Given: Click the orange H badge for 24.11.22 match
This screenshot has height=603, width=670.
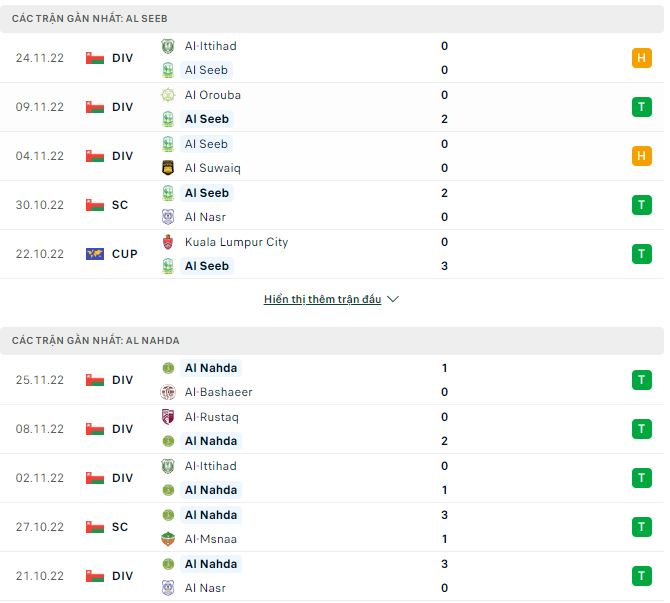Looking at the screenshot, I should [x=641, y=58].
